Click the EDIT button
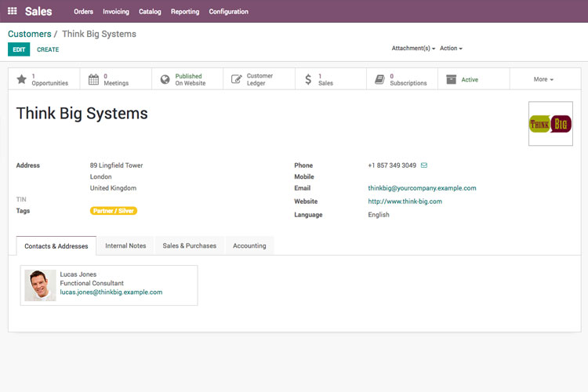Image resolution: width=588 pixels, height=392 pixels. point(19,49)
